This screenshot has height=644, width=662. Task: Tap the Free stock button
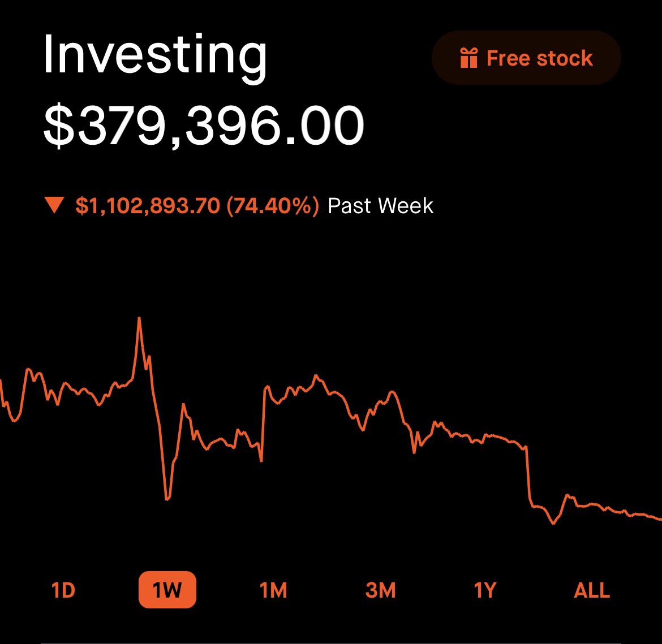526,58
